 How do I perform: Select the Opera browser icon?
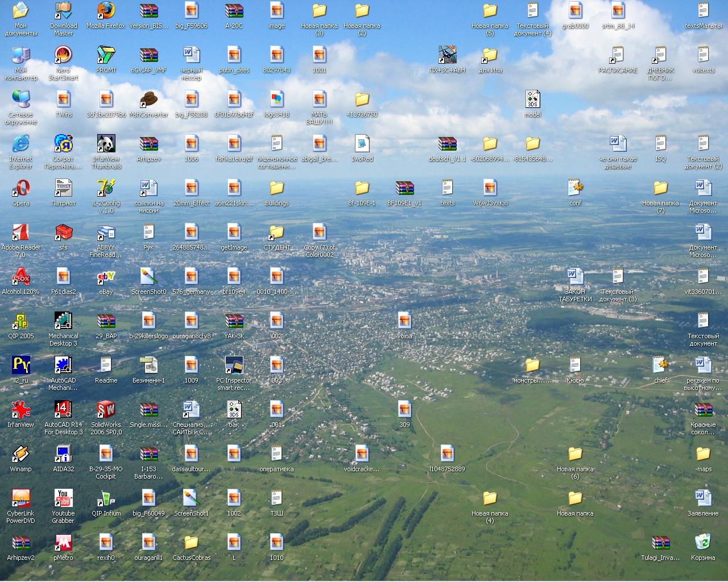pyautogui.click(x=20, y=188)
